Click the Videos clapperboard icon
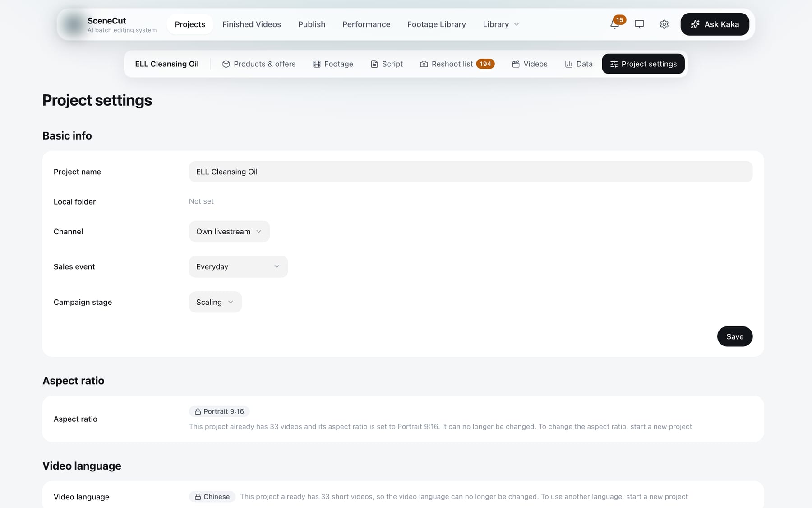 pyautogui.click(x=516, y=64)
